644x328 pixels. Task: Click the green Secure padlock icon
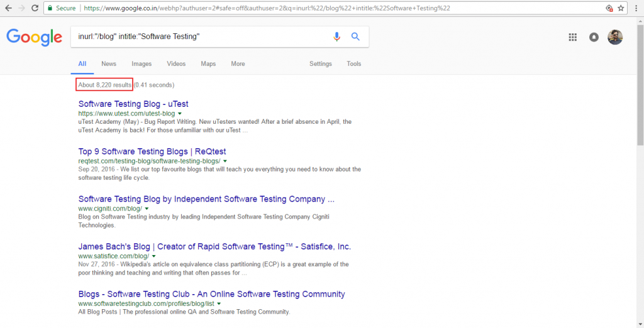(x=50, y=8)
